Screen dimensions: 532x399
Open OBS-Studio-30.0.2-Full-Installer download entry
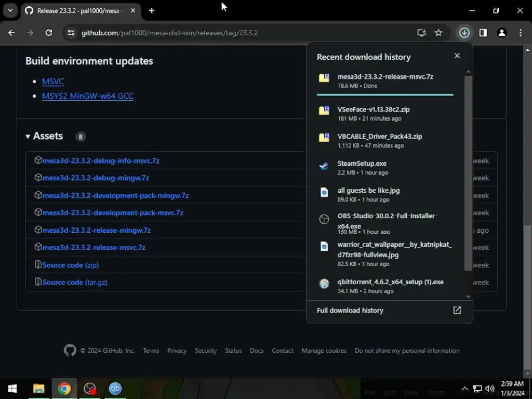385,223
